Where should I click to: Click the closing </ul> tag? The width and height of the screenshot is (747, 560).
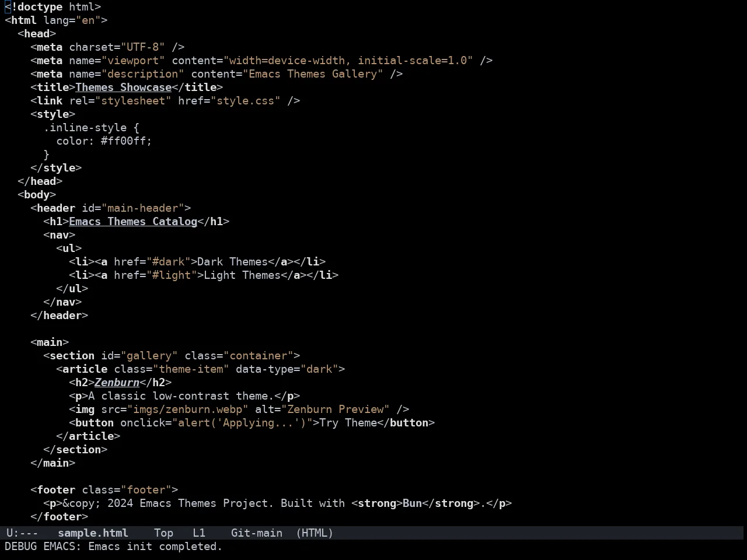click(x=72, y=289)
